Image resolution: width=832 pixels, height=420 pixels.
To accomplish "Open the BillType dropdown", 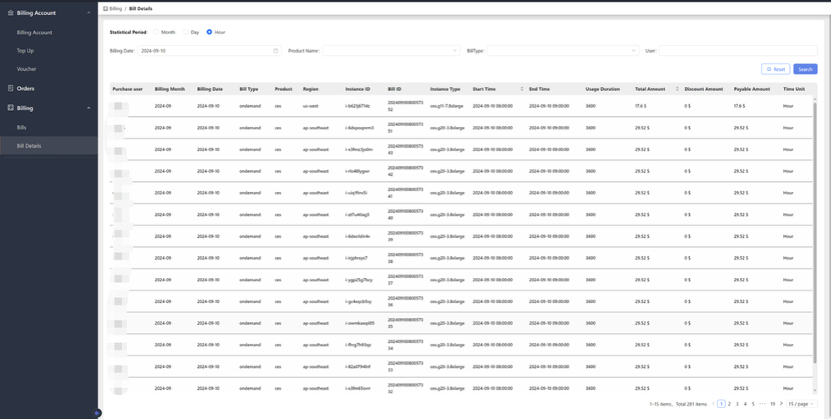I will [563, 51].
